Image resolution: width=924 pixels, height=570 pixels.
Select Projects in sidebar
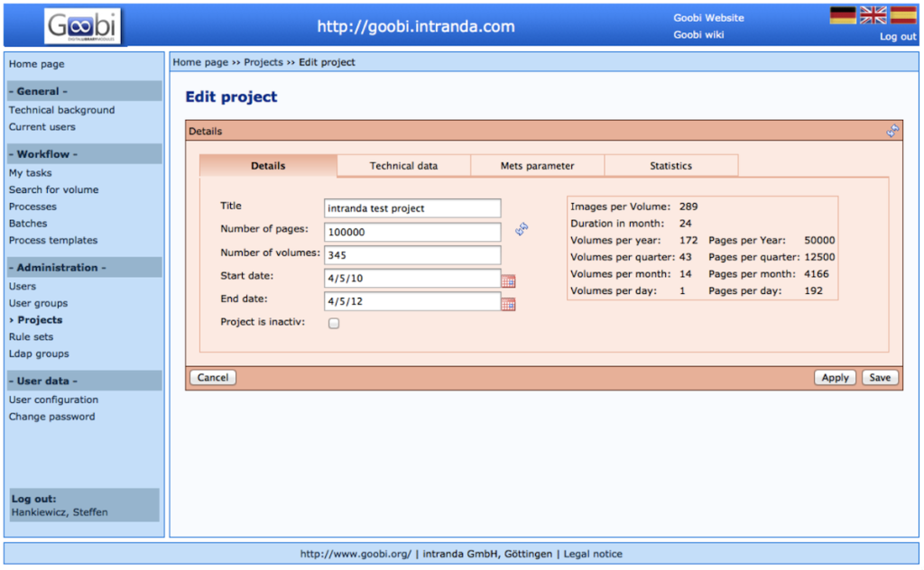coord(40,320)
